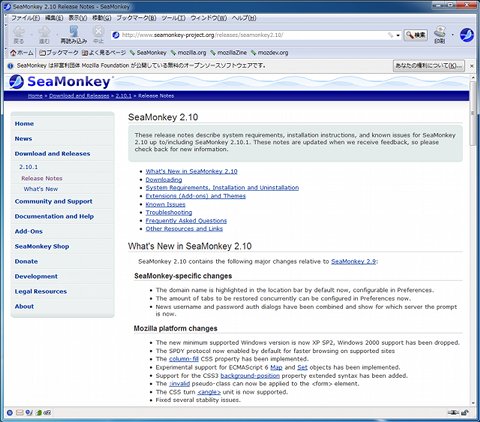This screenshot has width=480, height=422.
Task: Open the ヘルプ(H) menu
Action: tap(244, 18)
